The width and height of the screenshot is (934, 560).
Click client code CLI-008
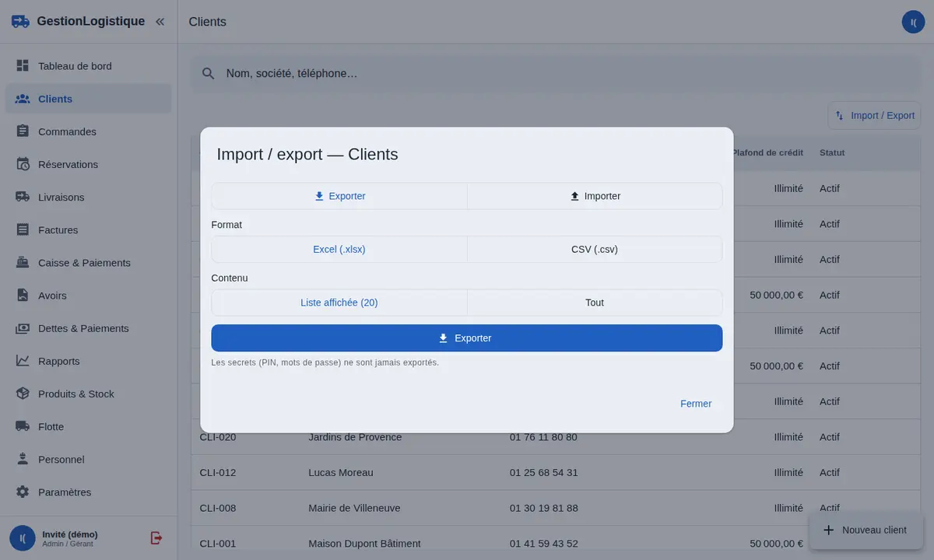coord(218,508)
